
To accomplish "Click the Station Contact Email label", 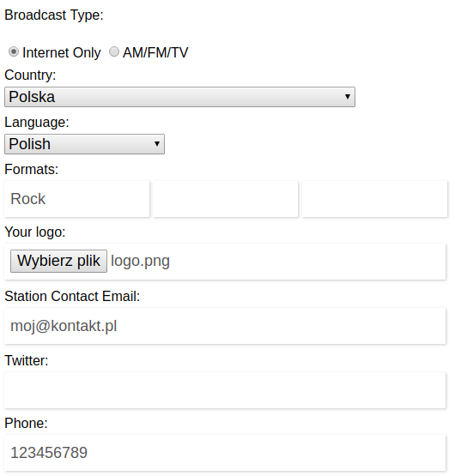I will click(72, 296).
